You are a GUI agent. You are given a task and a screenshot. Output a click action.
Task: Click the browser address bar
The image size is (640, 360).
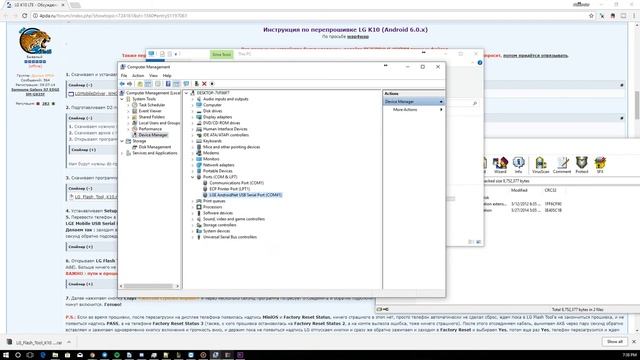point(310,16)
